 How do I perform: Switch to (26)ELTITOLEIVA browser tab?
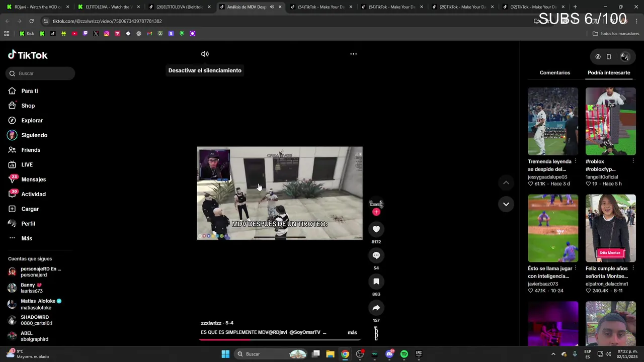[x=179, y=7]
